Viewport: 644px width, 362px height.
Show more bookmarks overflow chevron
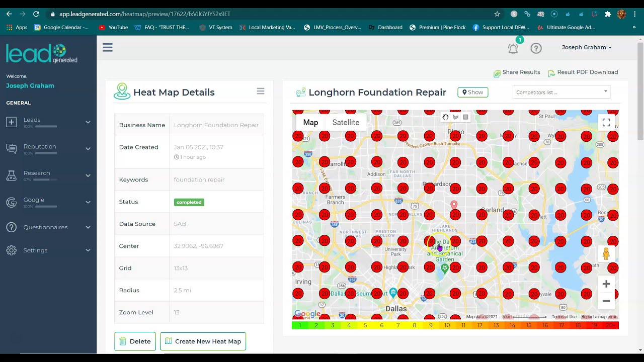(634, 27)
